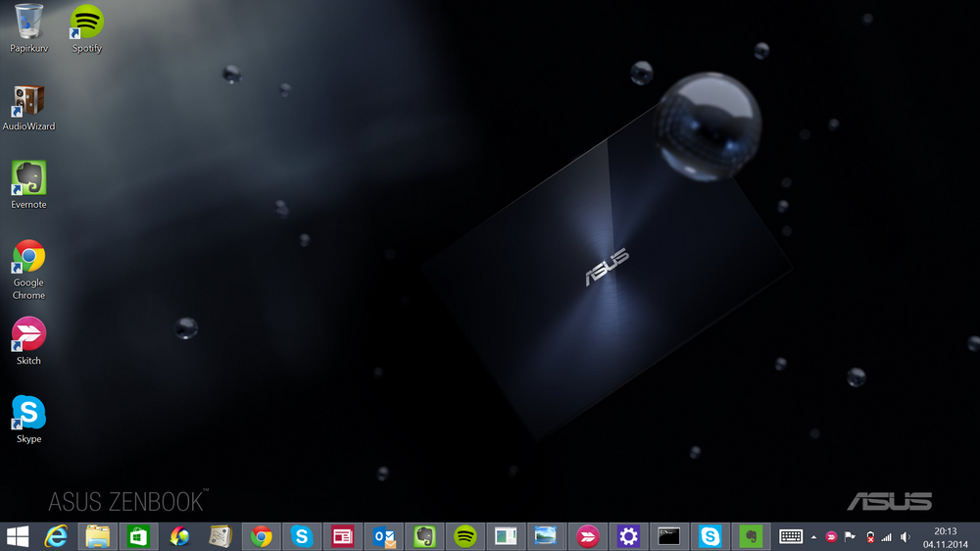Open the green Windows Store taskbar icon

pos(138,536)
